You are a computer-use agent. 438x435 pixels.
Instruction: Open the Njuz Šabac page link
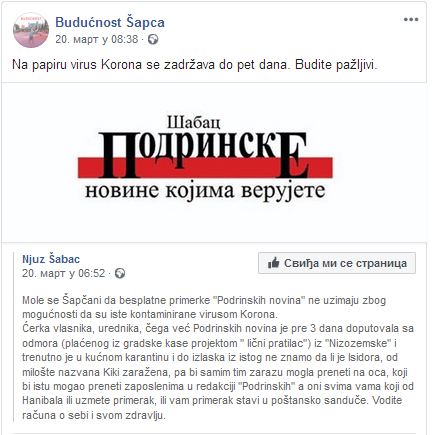[51, 259]
